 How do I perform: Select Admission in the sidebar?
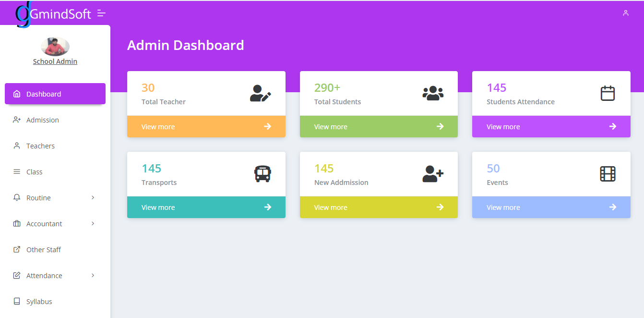click(x=43, y=120)
